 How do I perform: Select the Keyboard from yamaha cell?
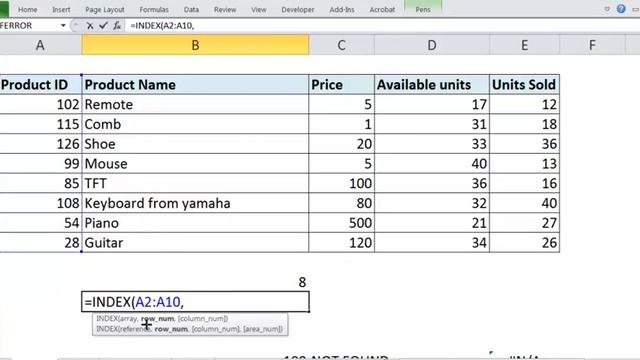coord(195,203)
